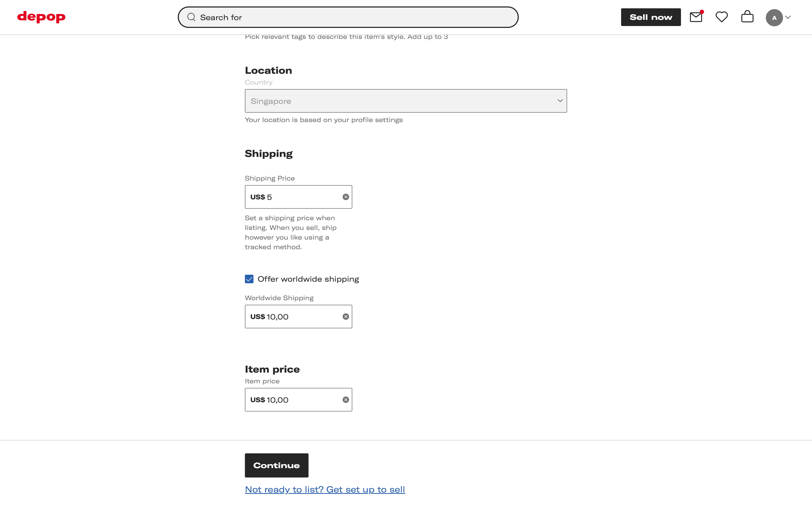Image resolution: width=812 pixels, height=507 pixels.
Task: Open the liked items heart icon
Action: [722, 17]
